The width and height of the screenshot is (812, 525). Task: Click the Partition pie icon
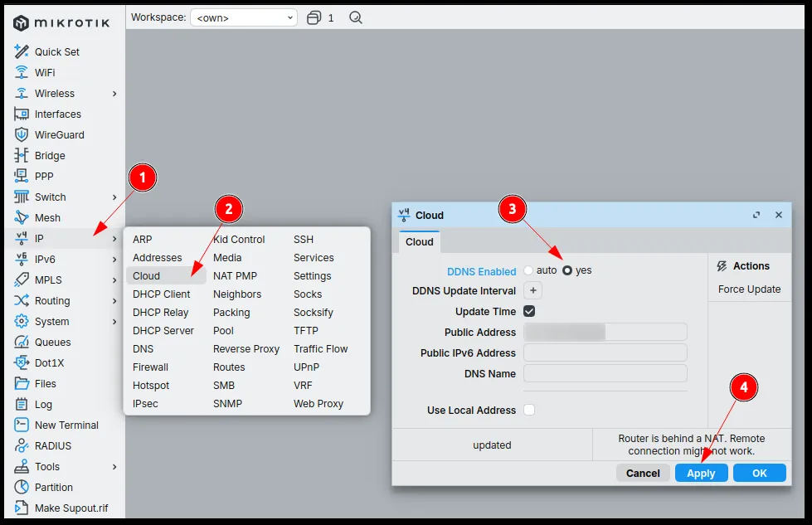22,487
